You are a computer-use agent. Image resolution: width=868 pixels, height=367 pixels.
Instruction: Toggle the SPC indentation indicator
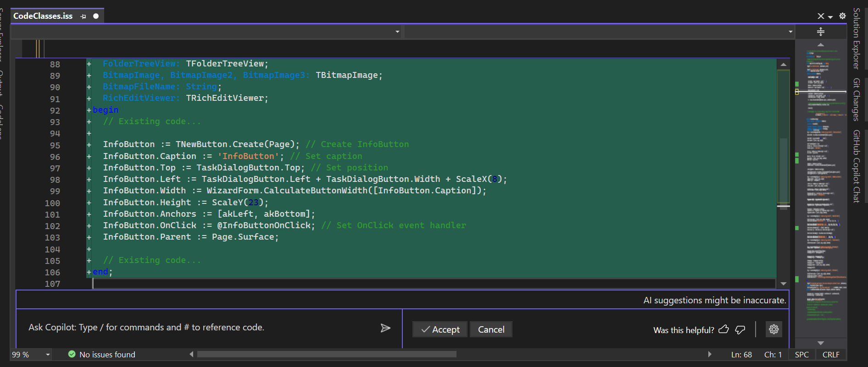tap(802, 355)
